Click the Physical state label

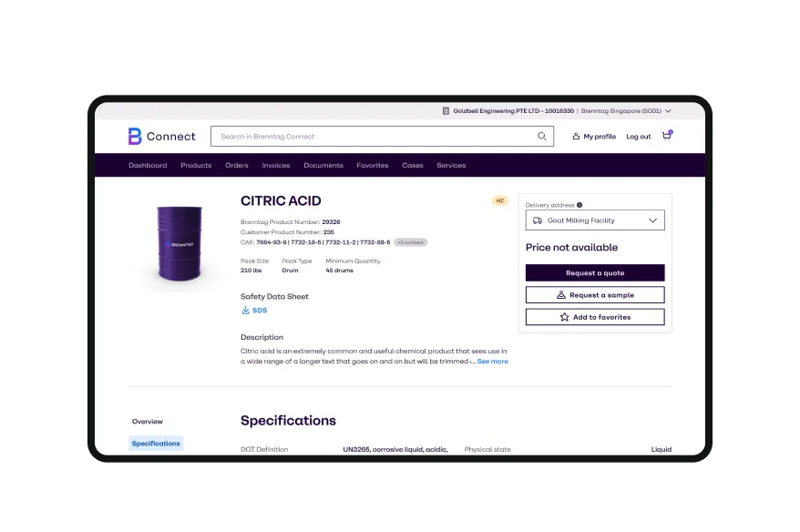[x=487, y=449]
